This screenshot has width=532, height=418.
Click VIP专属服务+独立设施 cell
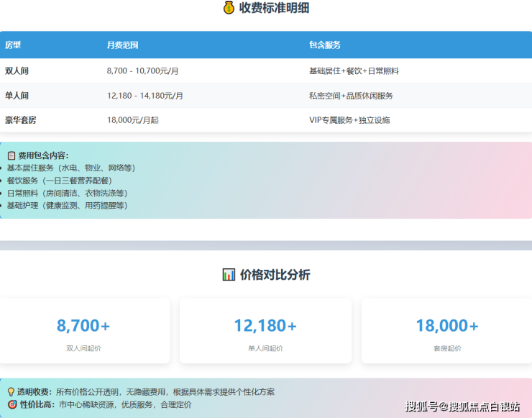(x=349, y=120)
